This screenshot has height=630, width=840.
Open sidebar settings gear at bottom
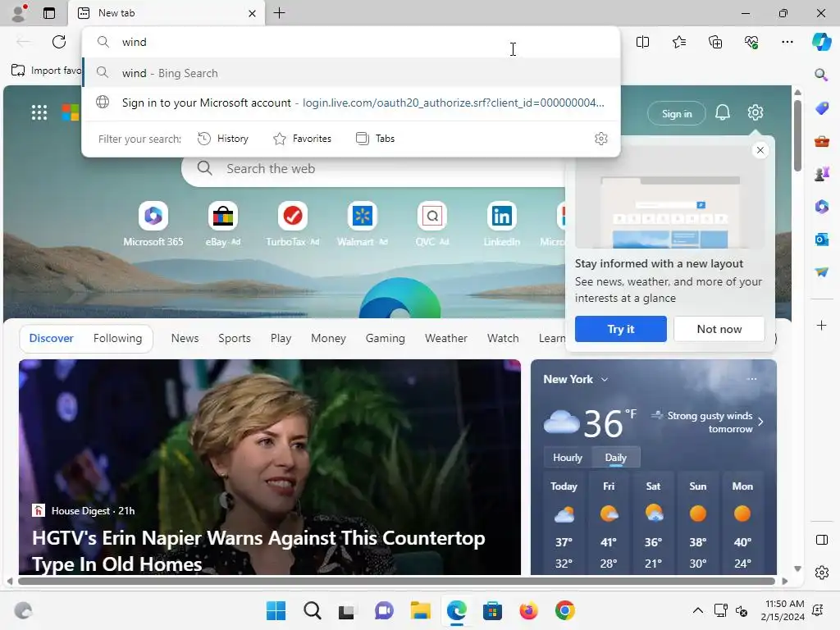pyautogui.click(x=821, y=573)
